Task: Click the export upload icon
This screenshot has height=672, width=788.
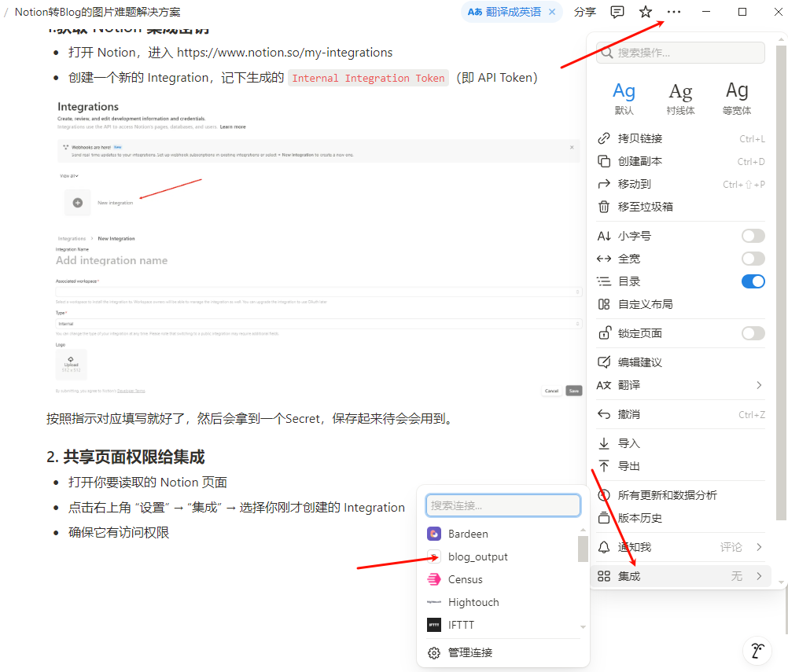Action: coord(604,466)
